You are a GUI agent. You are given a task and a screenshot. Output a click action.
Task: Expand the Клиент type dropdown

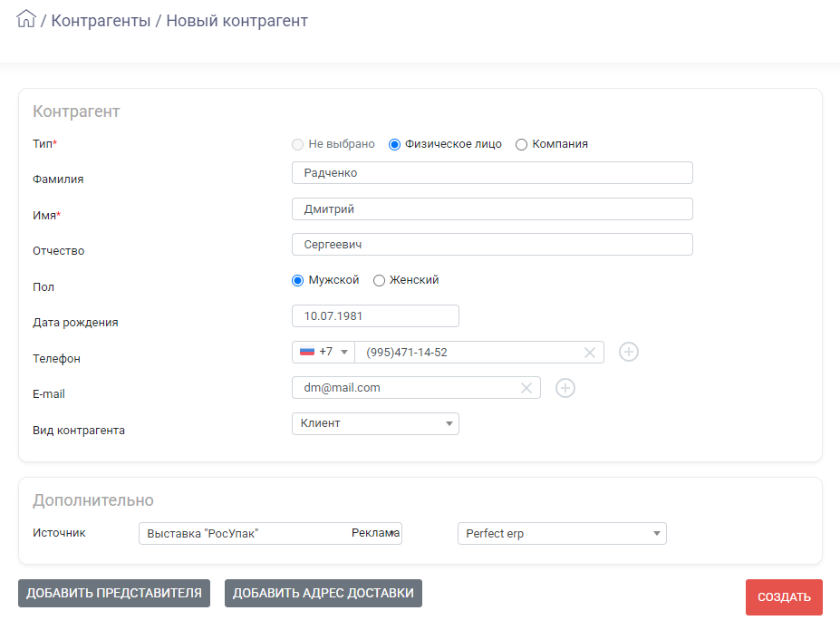[x=375, y=423]
